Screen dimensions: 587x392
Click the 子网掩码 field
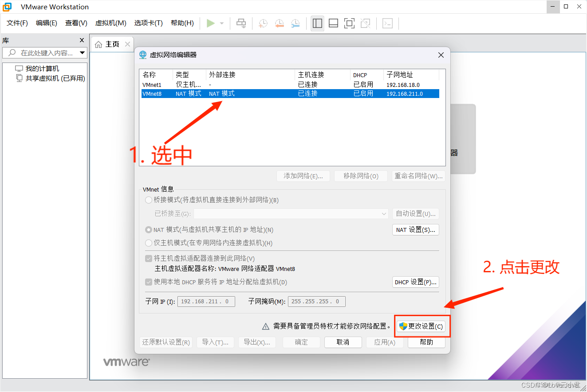[x=317, y=302]
